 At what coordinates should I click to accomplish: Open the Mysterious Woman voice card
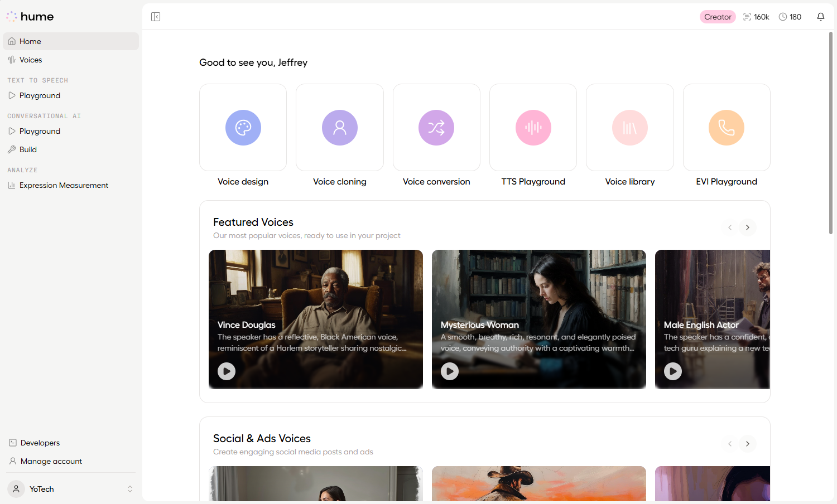[x=539, y=319]
